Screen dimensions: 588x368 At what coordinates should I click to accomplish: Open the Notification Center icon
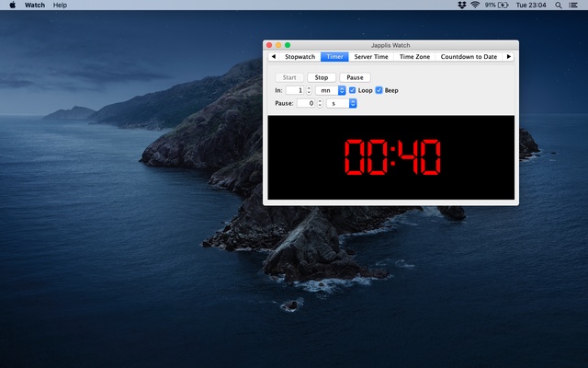point(573,5)
